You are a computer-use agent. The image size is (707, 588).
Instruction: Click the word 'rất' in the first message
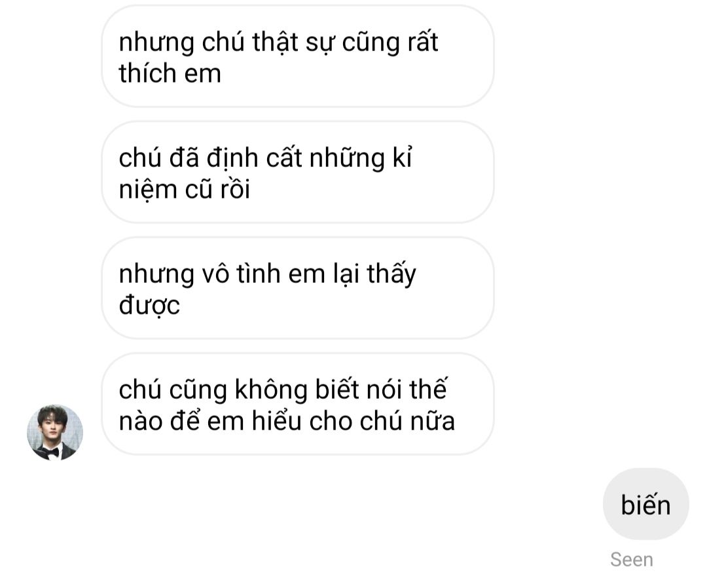(x=422, y=42)
